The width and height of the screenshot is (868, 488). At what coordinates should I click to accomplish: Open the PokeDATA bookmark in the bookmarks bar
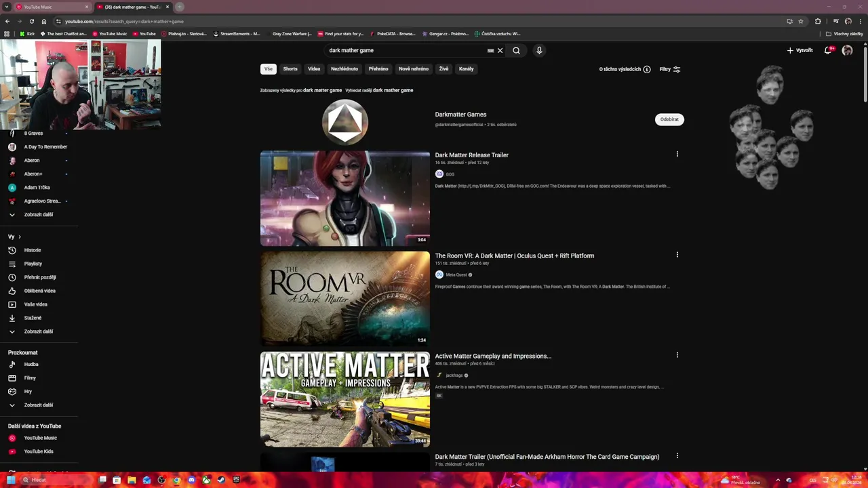392,33
